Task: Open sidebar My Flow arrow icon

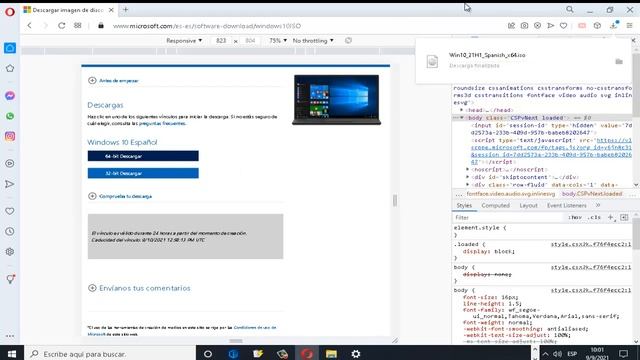Action: click(10, 184)
